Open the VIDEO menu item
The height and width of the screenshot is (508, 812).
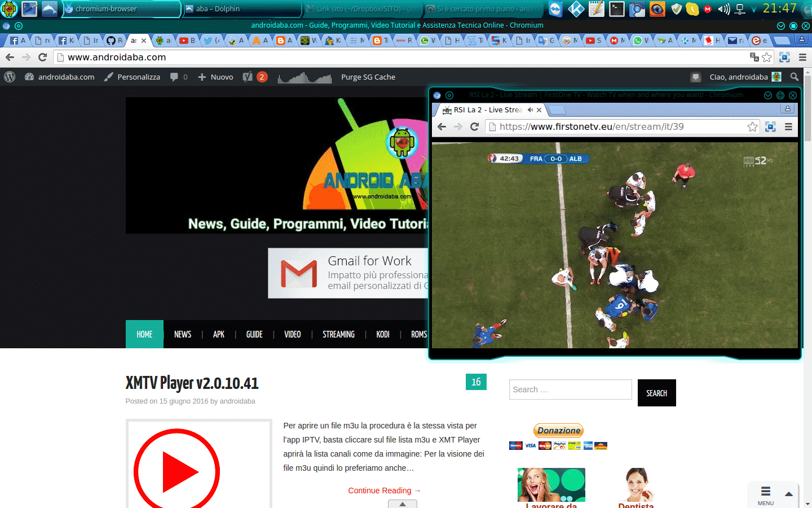point(293,334)
